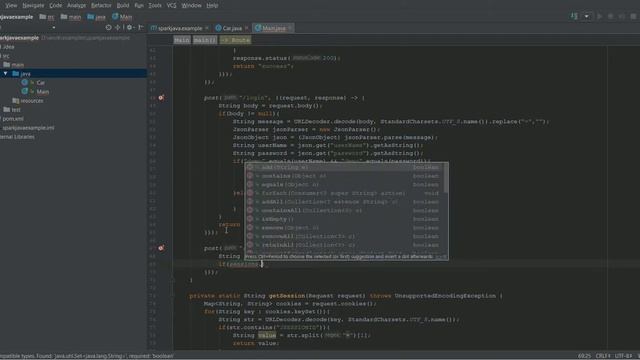This screenshot has width=640, height=360.
Task: Click the java breadcrumb in navigation bar
Action: [x=97, y=17]
